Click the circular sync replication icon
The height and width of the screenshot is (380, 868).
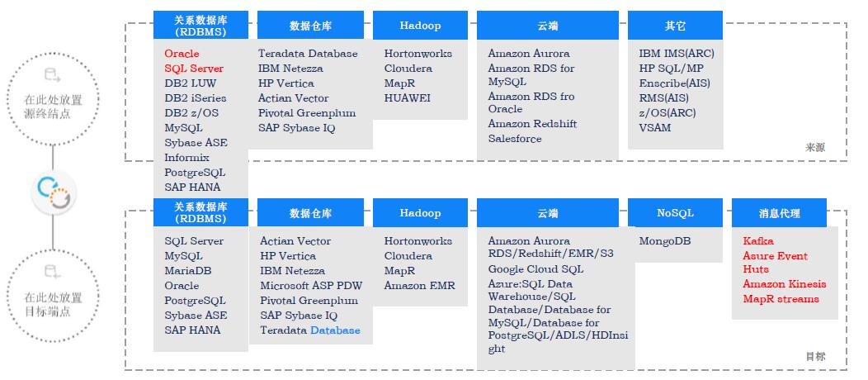point(53,191)
